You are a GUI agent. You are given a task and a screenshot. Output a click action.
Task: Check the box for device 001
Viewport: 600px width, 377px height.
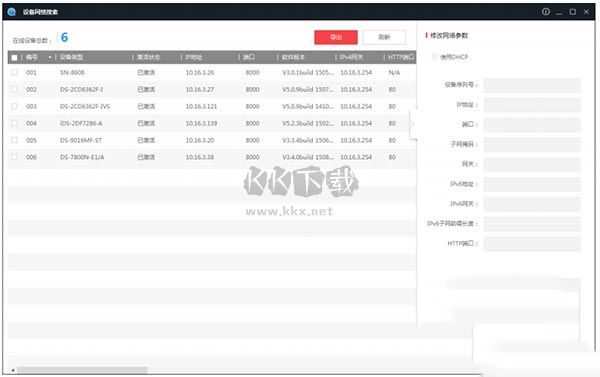14,72
